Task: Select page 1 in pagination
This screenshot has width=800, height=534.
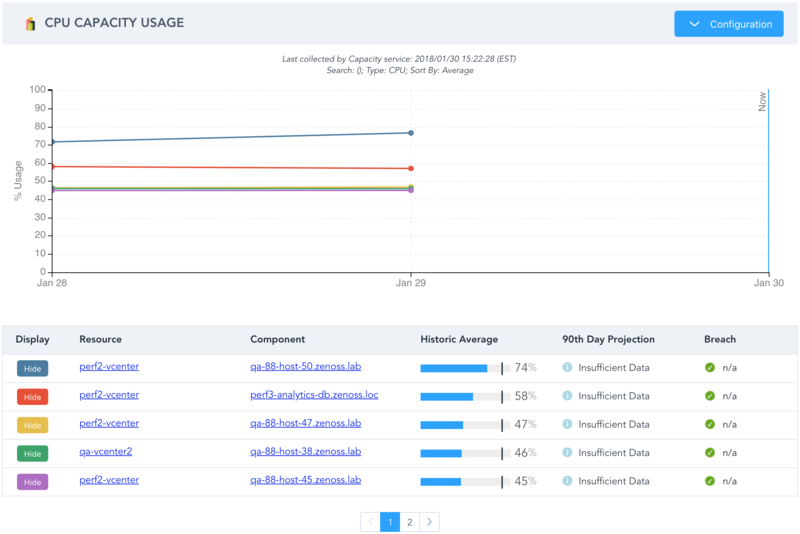Action: (x=390, y=522)
